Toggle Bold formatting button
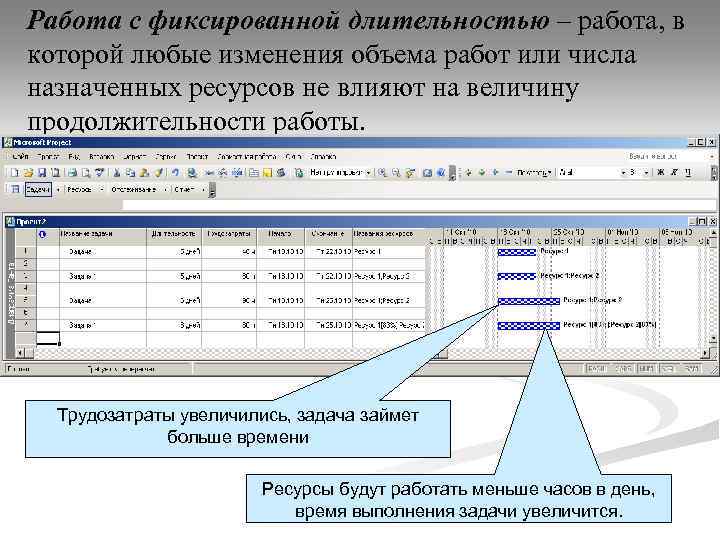This screenshot has height=540, width=720. pos(661,173)
